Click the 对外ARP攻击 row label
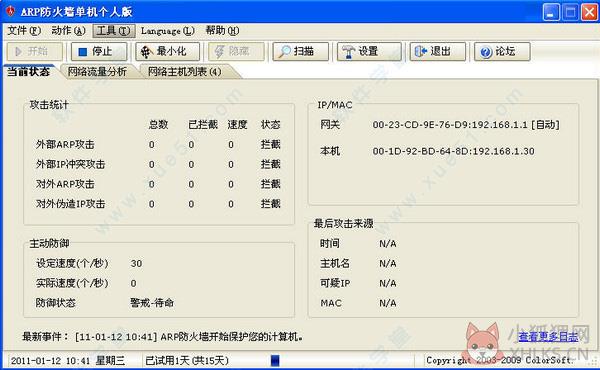 [x=65, y=184]
